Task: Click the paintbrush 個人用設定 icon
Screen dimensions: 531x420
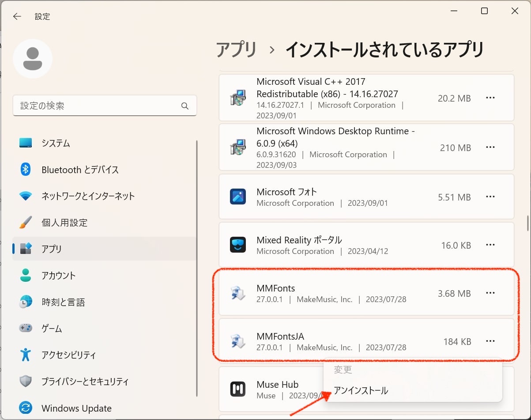Action: 26,222
